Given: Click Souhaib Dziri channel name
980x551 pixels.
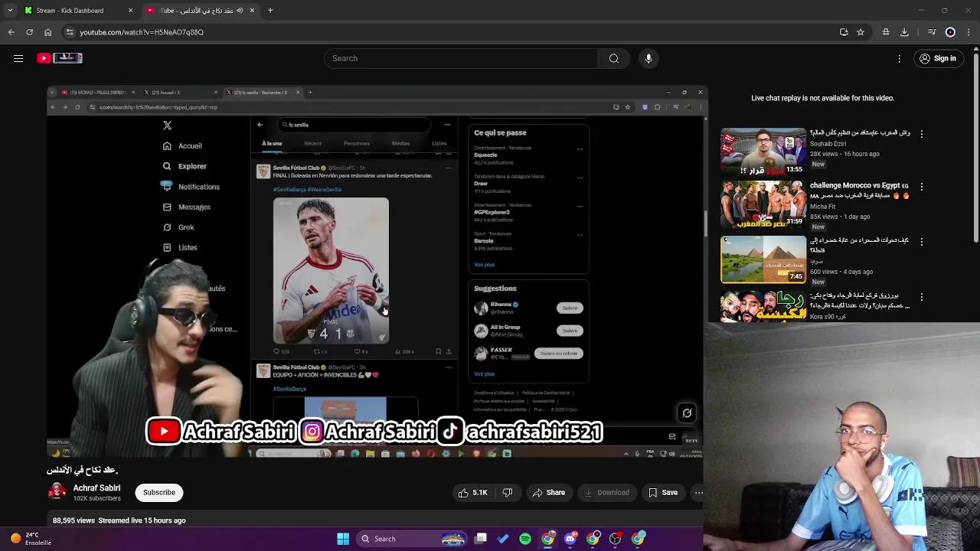Looking at the screenshot, I should (x=828, y=143).
